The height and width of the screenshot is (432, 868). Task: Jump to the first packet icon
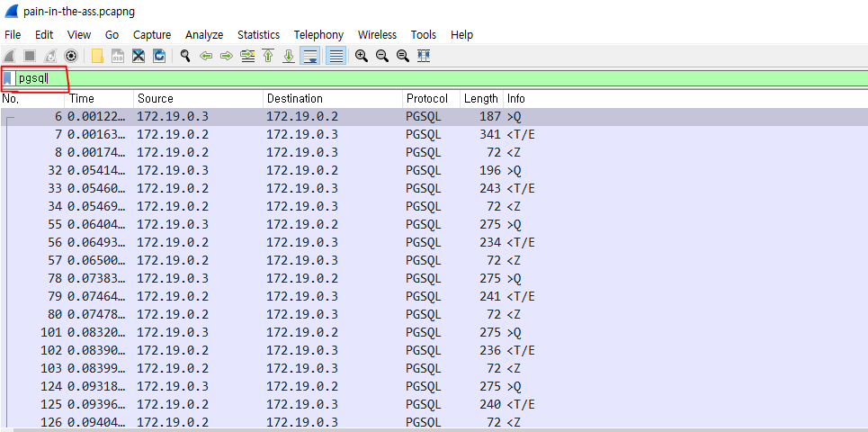[268, 56]
